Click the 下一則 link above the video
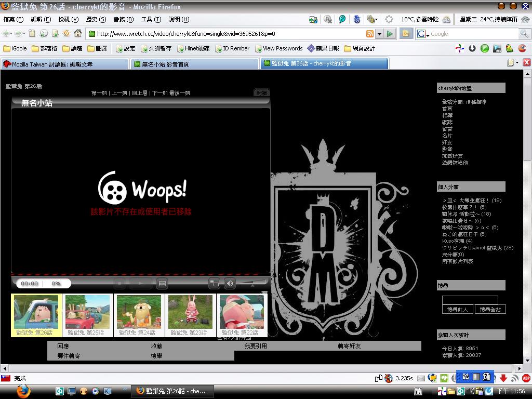532x399 pixels. (159, 93)
